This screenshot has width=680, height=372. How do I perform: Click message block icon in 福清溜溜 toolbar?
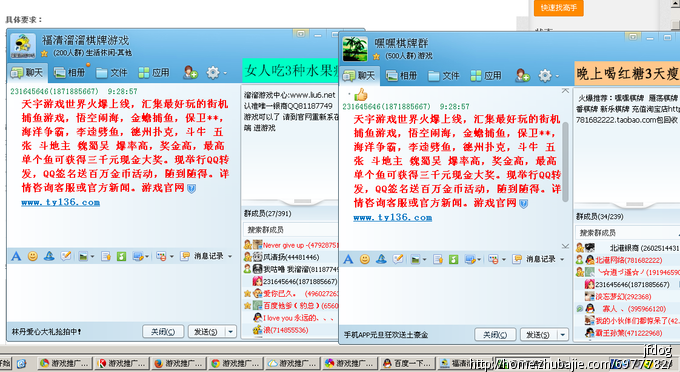(161, 257)
